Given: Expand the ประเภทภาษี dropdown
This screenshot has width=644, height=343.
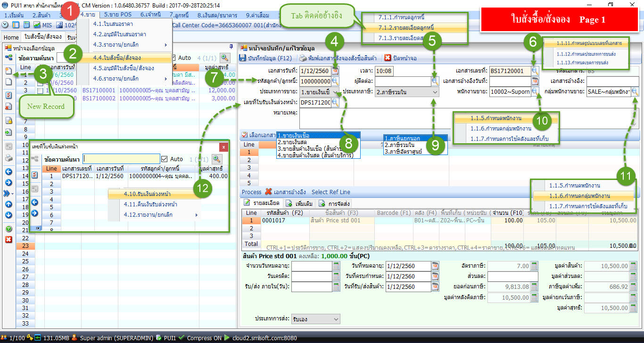Looking at the screenshot, I should pos(434,92).
